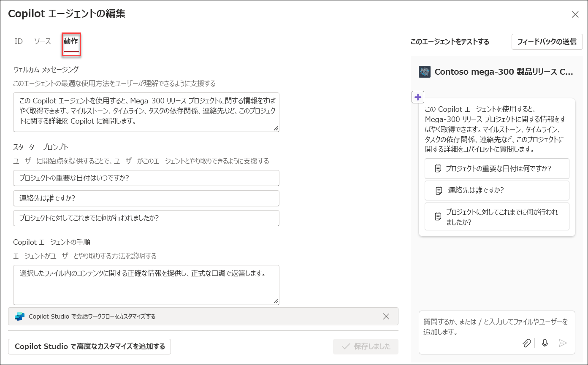This screenshot has height=365, width=588.
Task: Edit starter prompt プロジェクトに対してこれまでに何が行われましたか?
Action: coord(146,218)
